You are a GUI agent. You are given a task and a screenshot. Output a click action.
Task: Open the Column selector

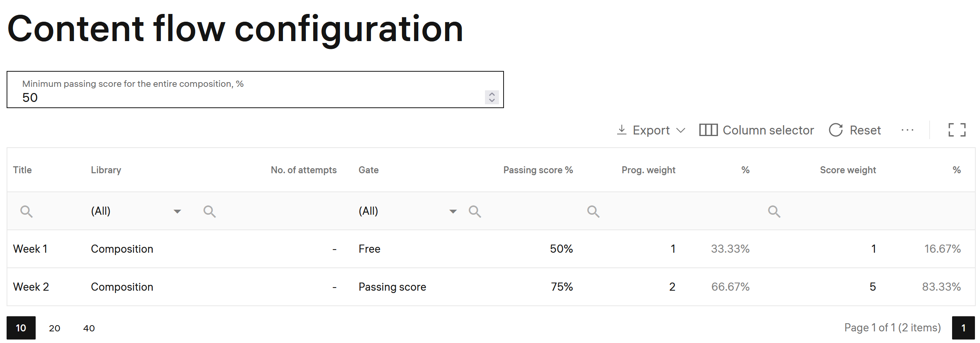tap(756, 130)
